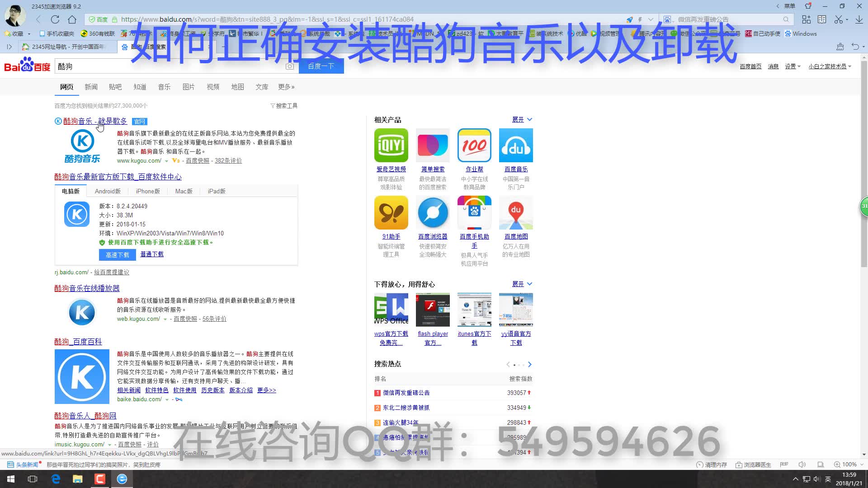Switch to the 图片 tab
Viewport: 868px width, 488px height.
coord(189,87)
